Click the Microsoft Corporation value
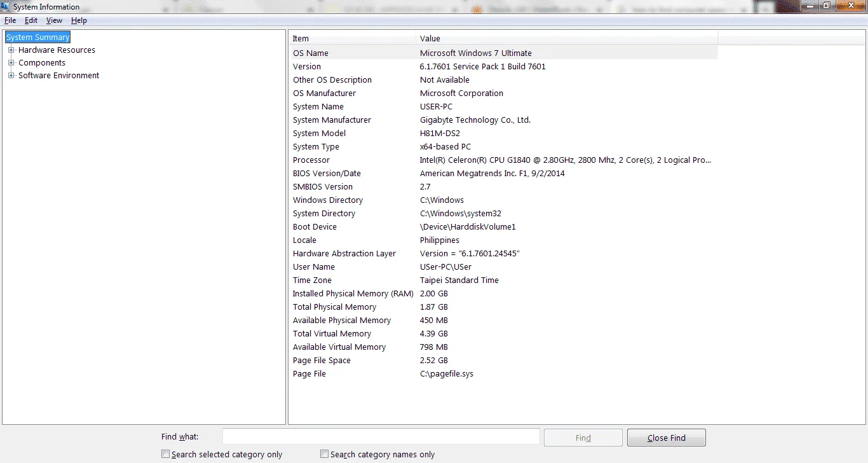The width and height of the screenshot is (868, 463). [x=461, y=93]
